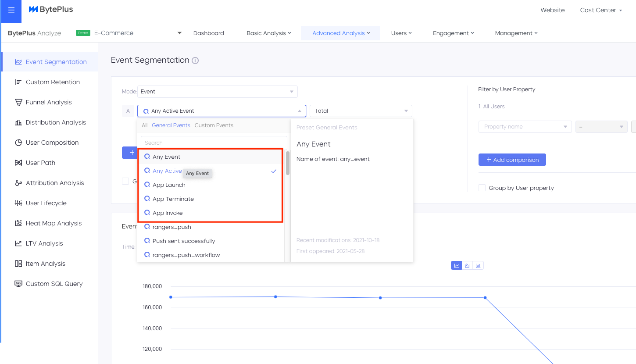Click the LTV Analysis chart icon
636x364 pixels.
pos(18,243)
